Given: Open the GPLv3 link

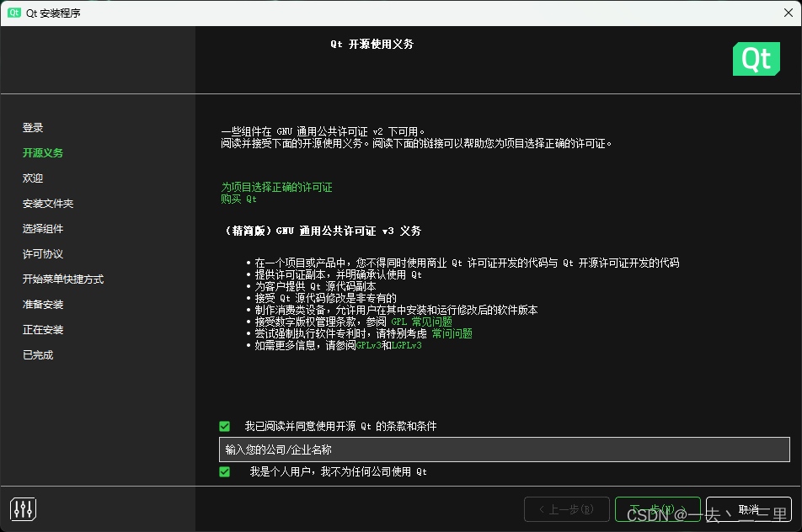Looking at the screenshot, I should (x=369, y=345).
